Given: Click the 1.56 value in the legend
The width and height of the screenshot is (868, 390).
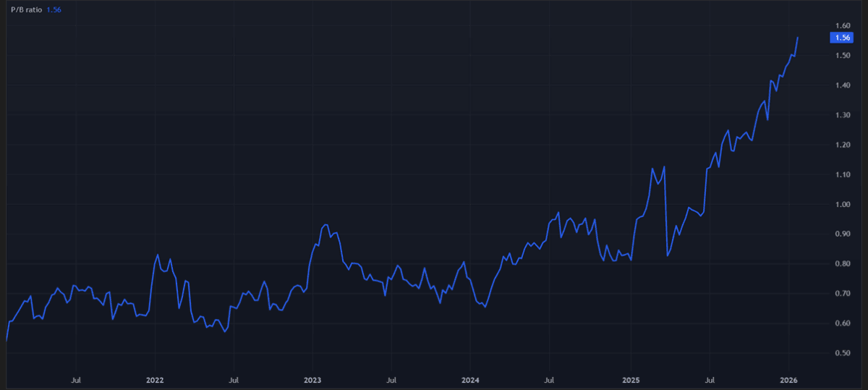Looking at the screenshot, I should pyautogui.click(x=54, y=10).
